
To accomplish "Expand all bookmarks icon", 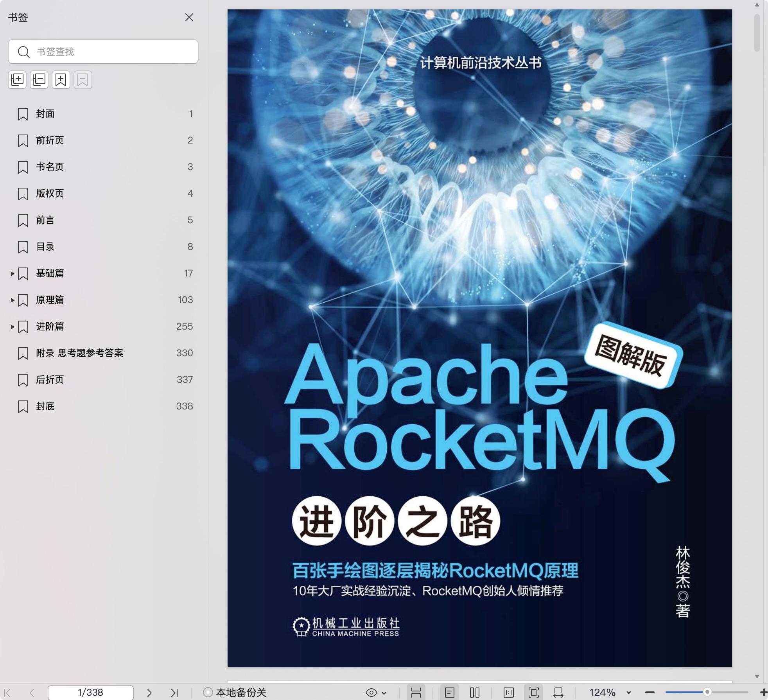I will [17, 80].
